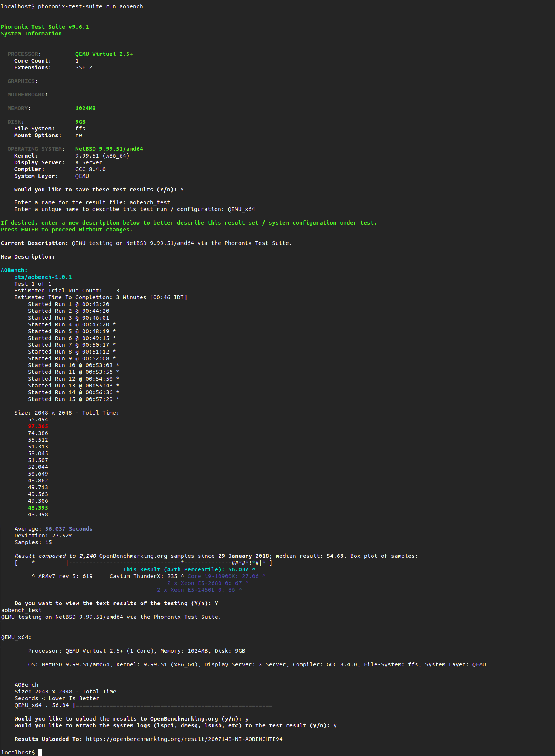Click the ffs file-system value
This screenshot has height=756, width=555.
(80, 129)
